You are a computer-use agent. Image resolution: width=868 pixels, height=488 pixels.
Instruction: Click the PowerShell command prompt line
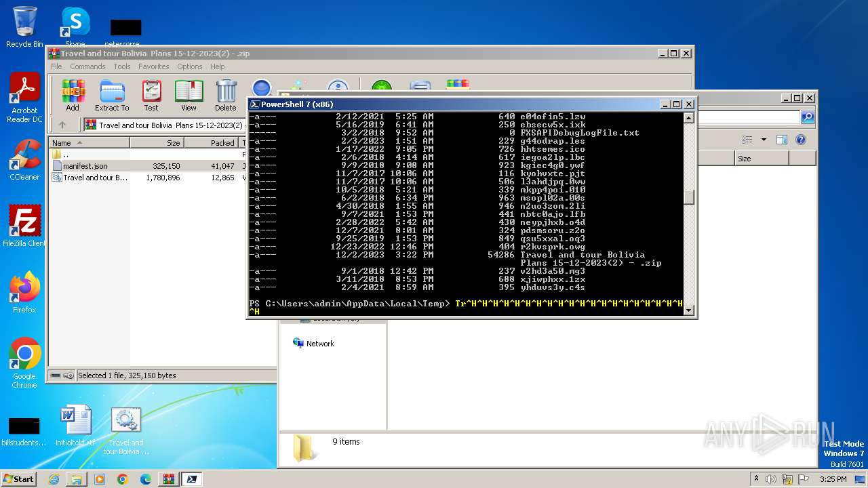[x=466, y=307]
